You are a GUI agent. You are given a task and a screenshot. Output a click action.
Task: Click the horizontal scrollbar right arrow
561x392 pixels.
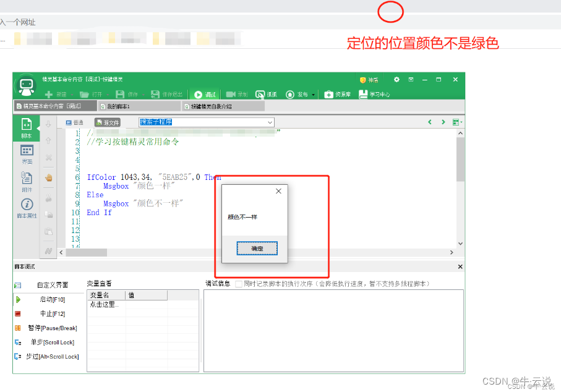pos(452,252)
